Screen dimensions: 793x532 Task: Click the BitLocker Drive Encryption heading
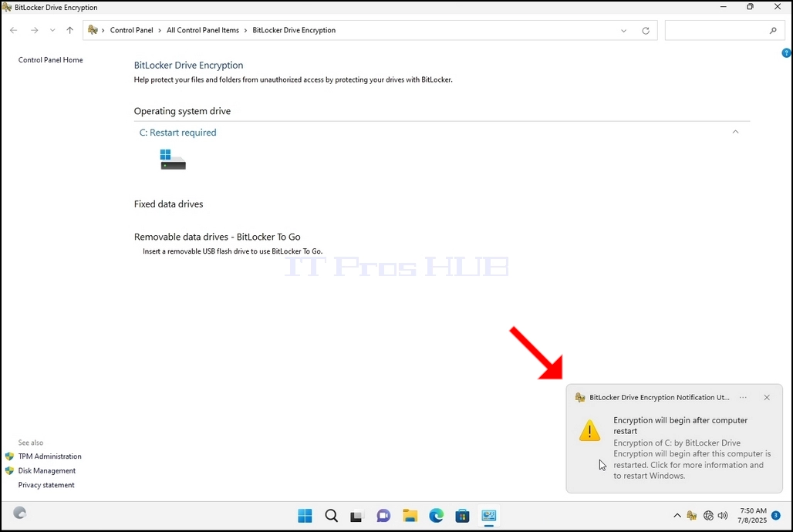point(189,66)
